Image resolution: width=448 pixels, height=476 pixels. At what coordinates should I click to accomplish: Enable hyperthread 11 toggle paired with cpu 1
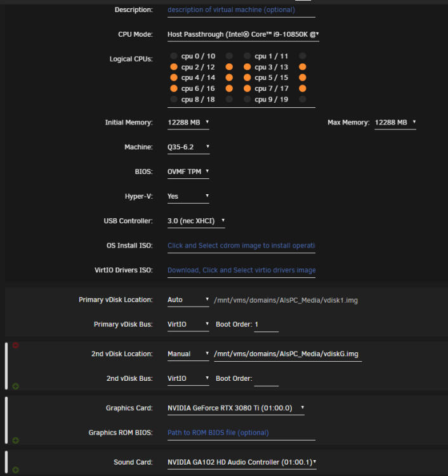302,56
